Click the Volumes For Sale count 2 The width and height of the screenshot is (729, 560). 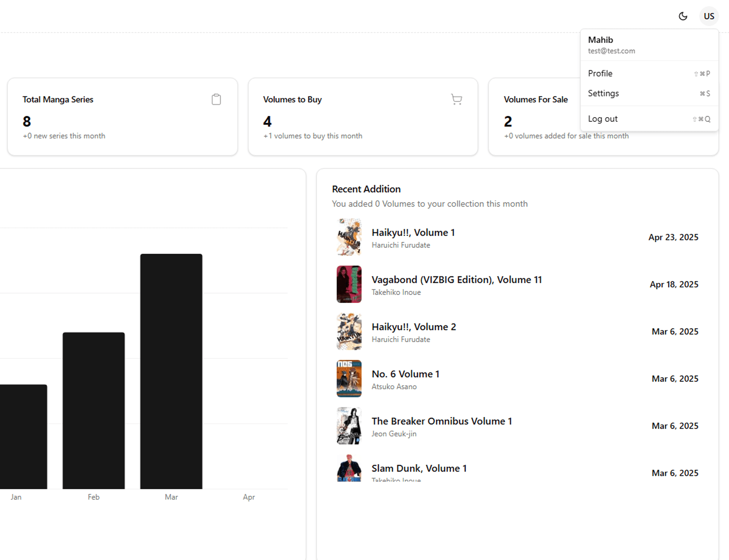508,121
